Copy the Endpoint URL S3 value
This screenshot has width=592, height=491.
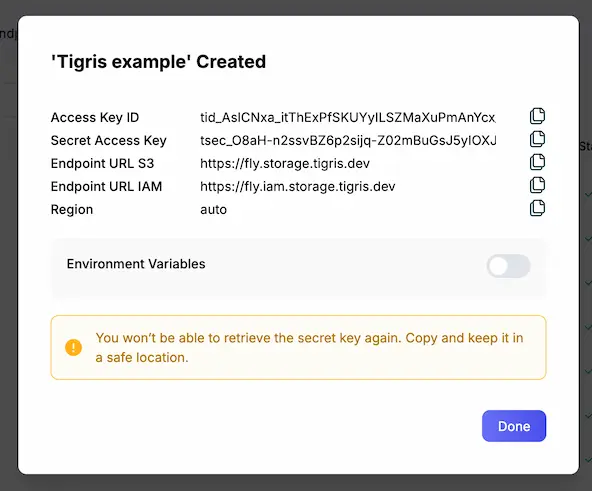[x=537, y=162]
